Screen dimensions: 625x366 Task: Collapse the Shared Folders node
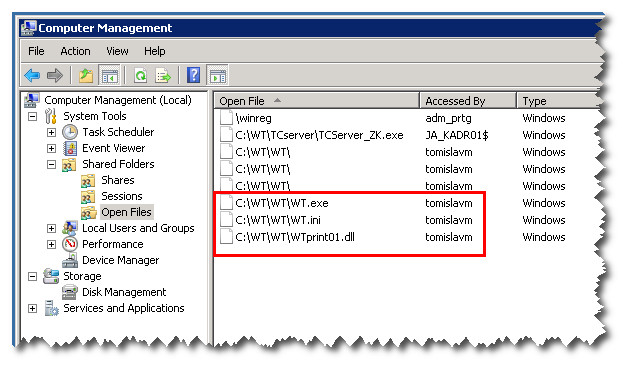click(51, 164)
